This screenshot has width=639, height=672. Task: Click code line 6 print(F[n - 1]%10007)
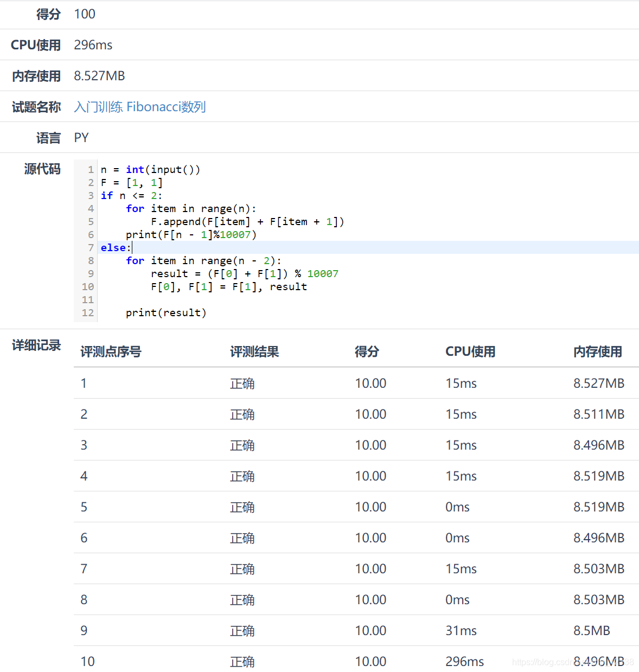191,235
